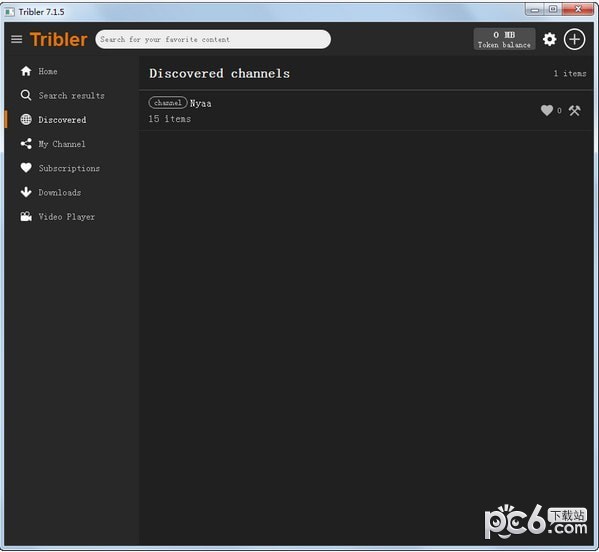The width and height of the screenshot is (599, 552).
Task: Click the hammer tools icon for Nyaa
Action: tap(574, 110)
